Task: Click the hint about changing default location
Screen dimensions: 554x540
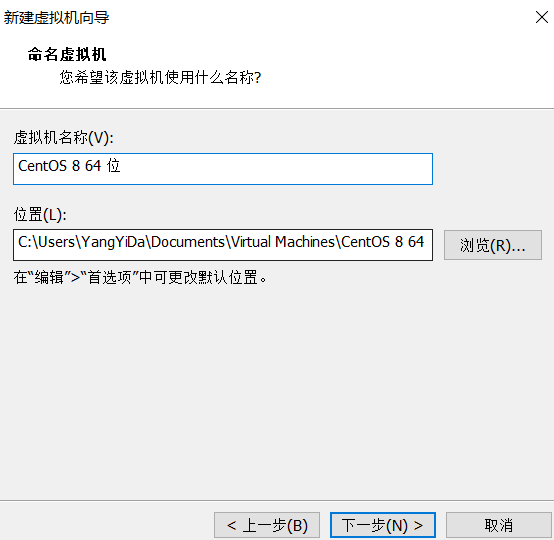Action: click(140, 277)
